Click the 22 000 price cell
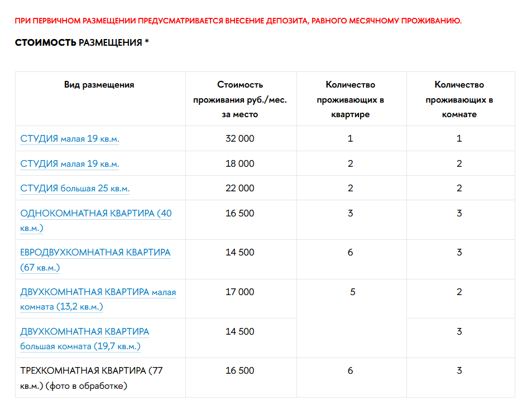 240,189
